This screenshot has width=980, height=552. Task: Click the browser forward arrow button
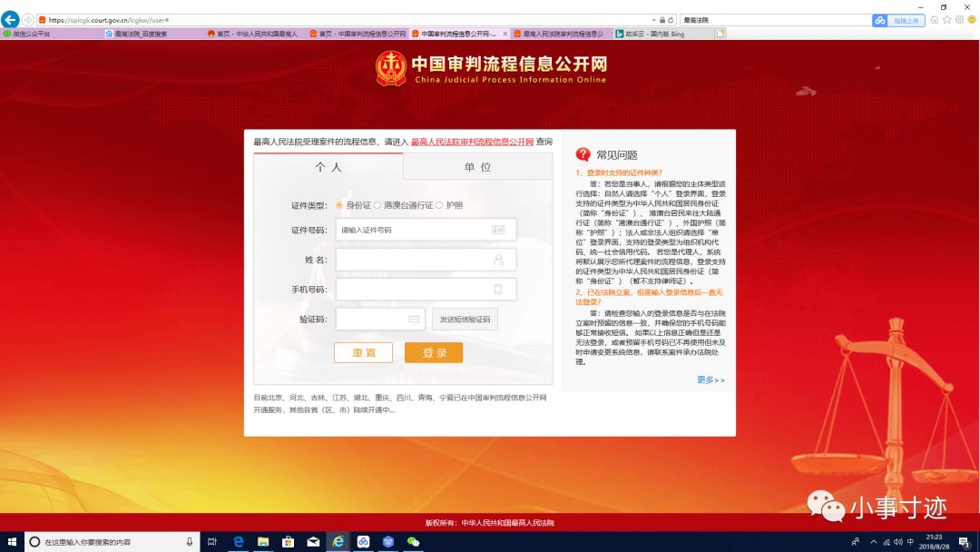(x=28, y=20)
